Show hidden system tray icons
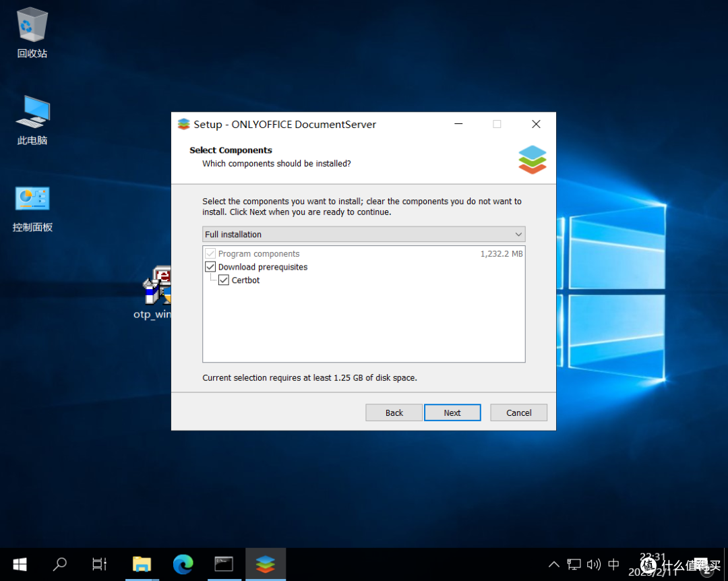 tap(553, 565)
